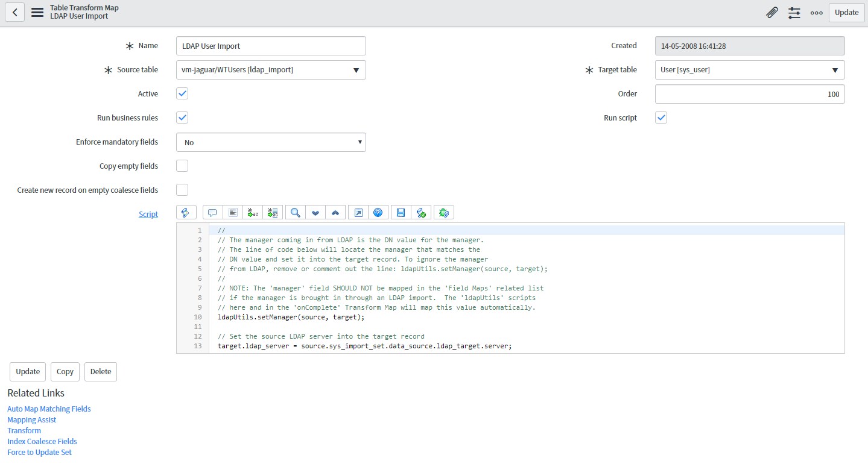Click the Copy button
This screenshot has height=464, width=868.
[65, 371]
